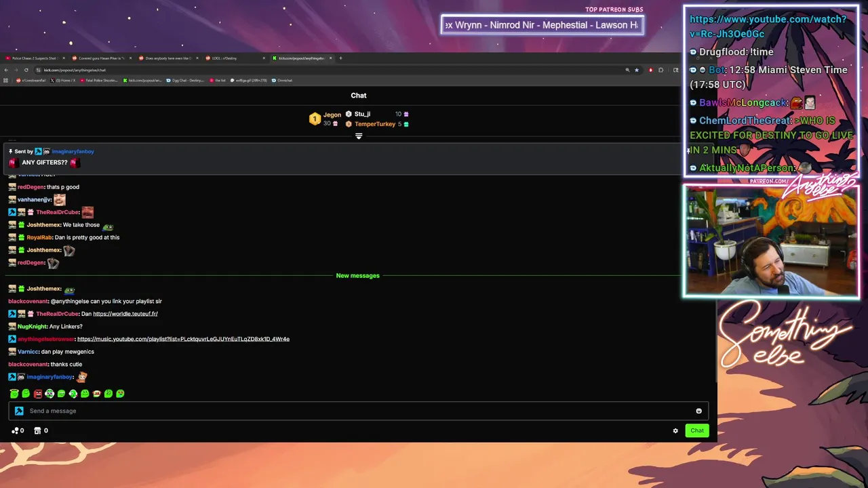This screenshot has width=868, height=488.
Task: Open the browser apps grid icon
Action: coord(6,80)
